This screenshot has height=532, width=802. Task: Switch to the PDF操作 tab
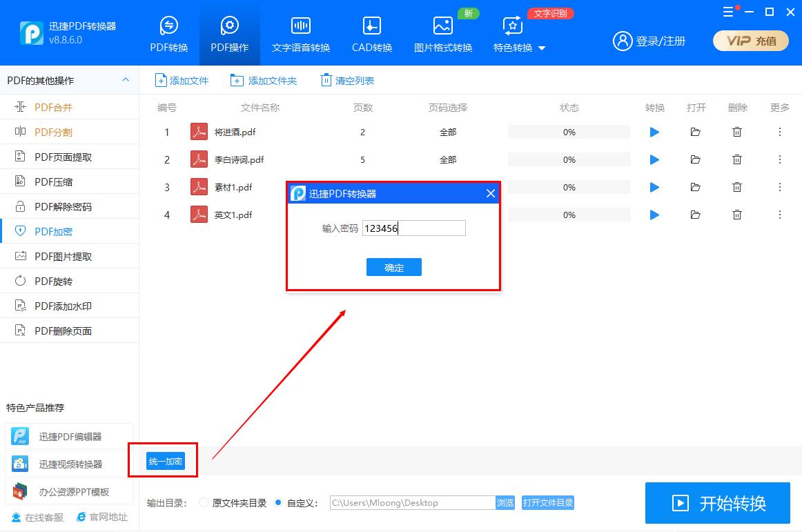pyautogui.click(x=229, y=32)
